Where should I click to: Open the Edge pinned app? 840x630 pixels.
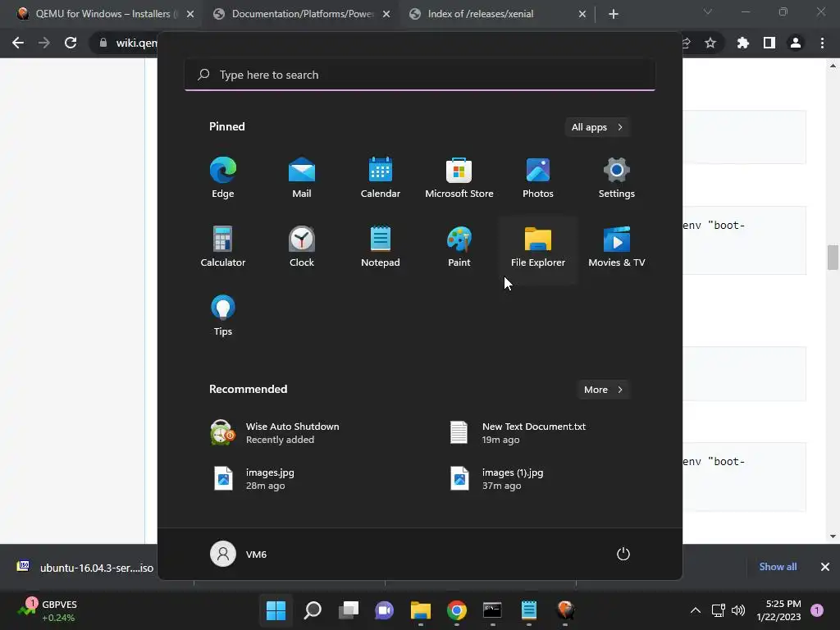point(223,178)
